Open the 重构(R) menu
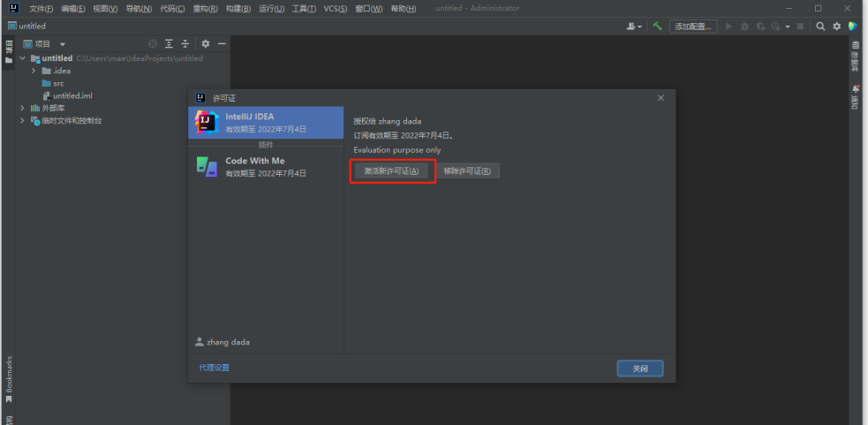868x425 pixels. [x=205, y=8]
